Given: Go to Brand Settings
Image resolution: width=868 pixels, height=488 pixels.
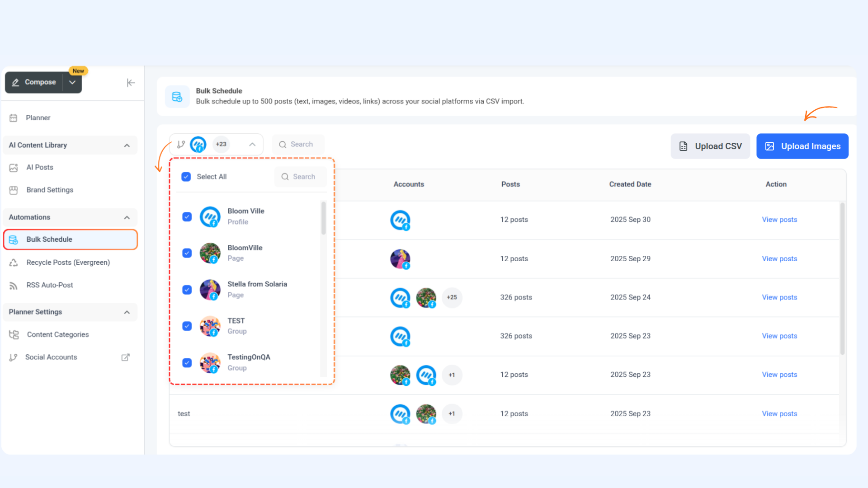Looking at the screenshot, I should tap(50, 190).
